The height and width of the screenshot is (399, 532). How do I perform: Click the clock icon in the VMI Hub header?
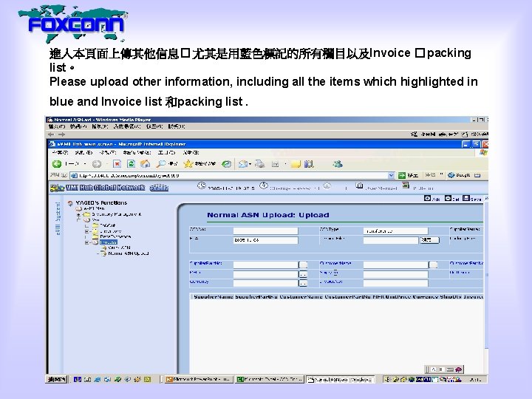[x=202, y=185]
